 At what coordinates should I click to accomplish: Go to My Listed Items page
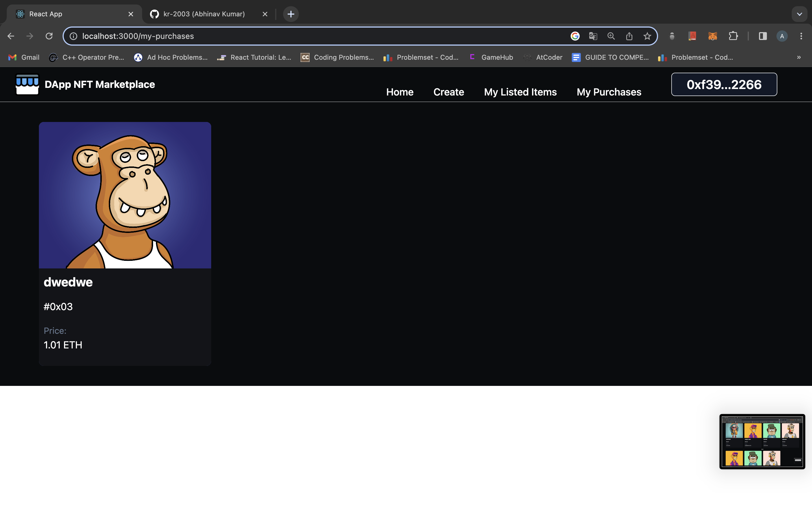point(520,92)
